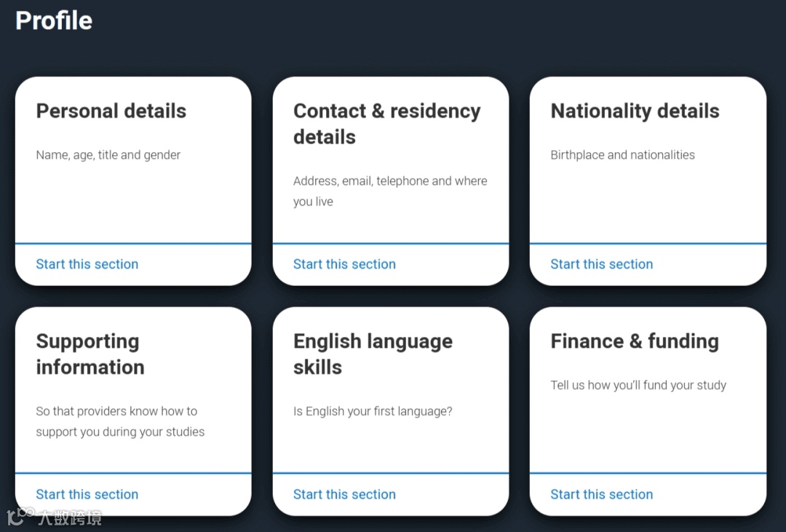Screen dimensions: 786x532
Task: Start the Contact & residency details section
Action: (344, 264)
